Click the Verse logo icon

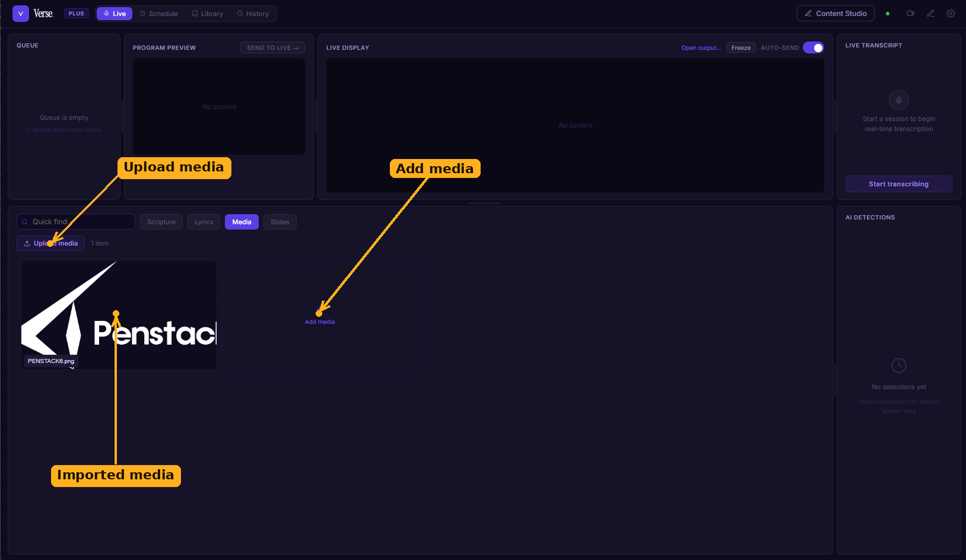[21, 14]
